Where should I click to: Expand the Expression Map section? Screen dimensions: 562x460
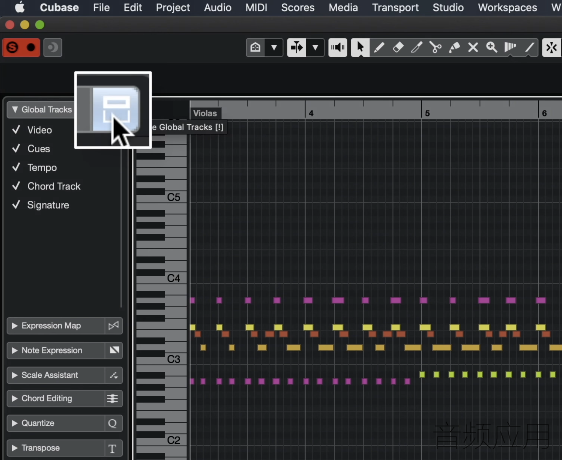(x=15, y=326)
